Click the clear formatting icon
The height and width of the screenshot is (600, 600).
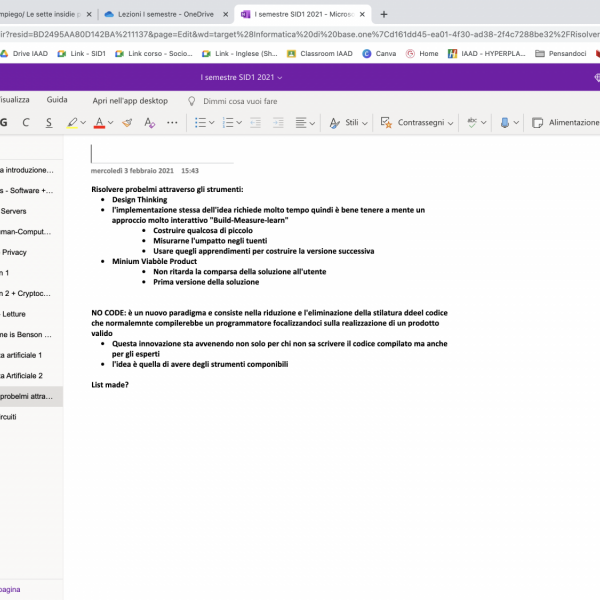[x=149, y=122]
